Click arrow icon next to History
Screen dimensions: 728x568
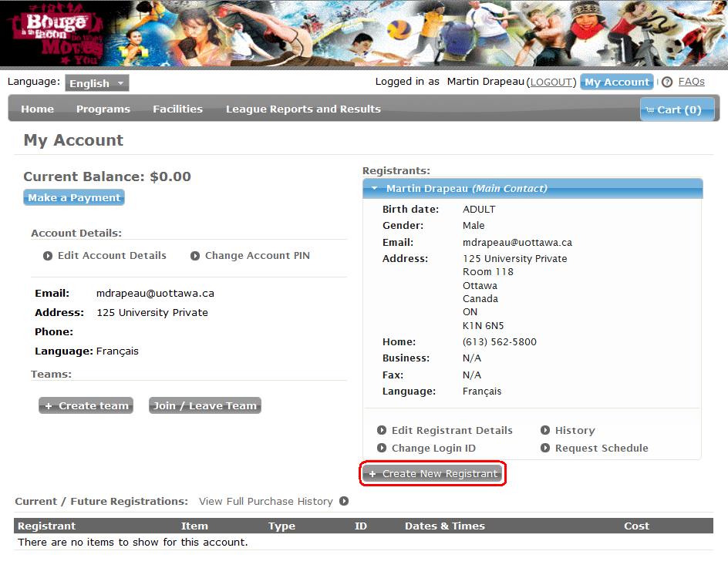(x=545, y=431)
